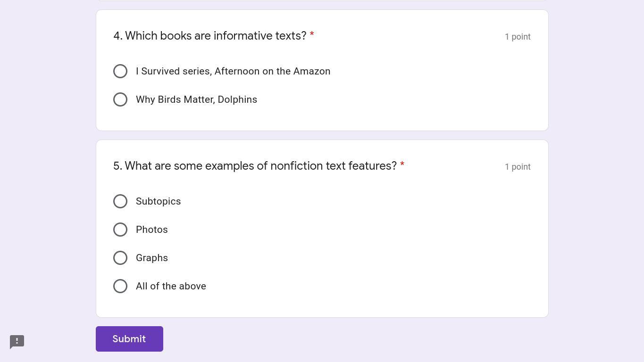Image resolution: width=644 pixels, height=362 pixels.
Task: Click the "All of the above" label text
Action: (x=171, y=286)
